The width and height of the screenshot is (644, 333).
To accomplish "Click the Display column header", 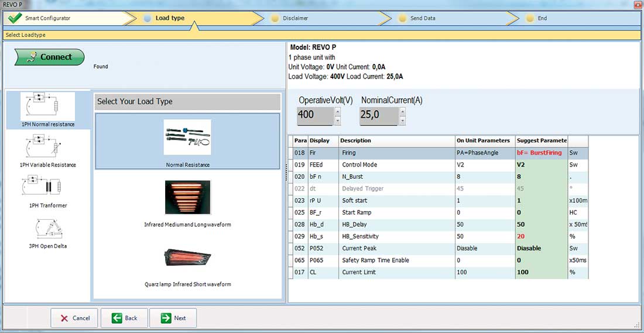I will pos(323,141).
